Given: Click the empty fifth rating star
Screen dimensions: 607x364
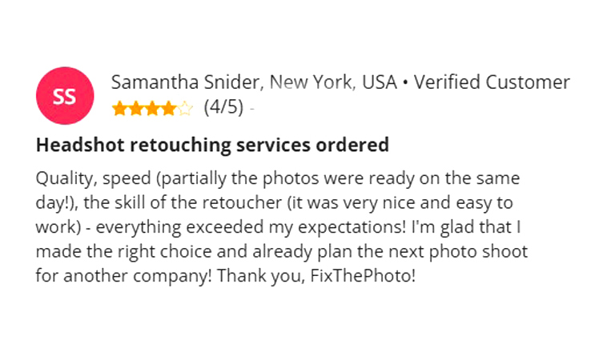Looking at the screenshot, I should click(185, 108).
